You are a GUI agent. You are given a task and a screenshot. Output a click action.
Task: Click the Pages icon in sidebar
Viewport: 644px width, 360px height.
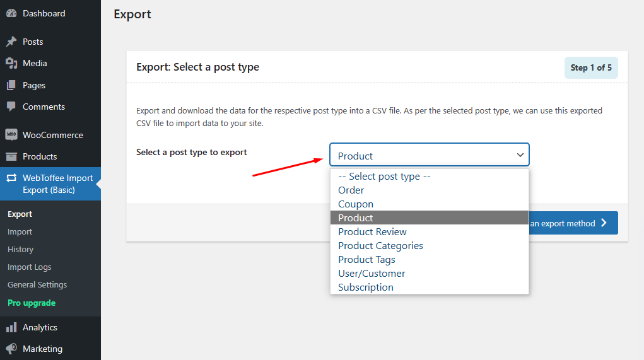(11, 85)
